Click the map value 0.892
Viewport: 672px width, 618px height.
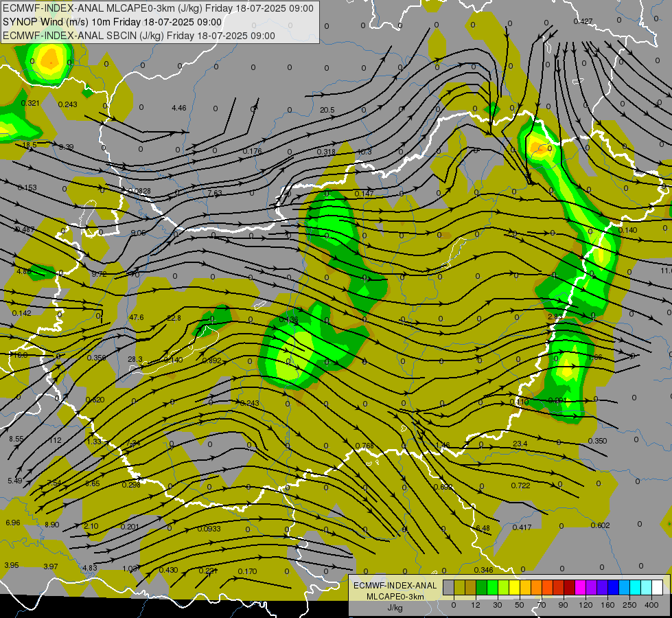click(211, 360)
